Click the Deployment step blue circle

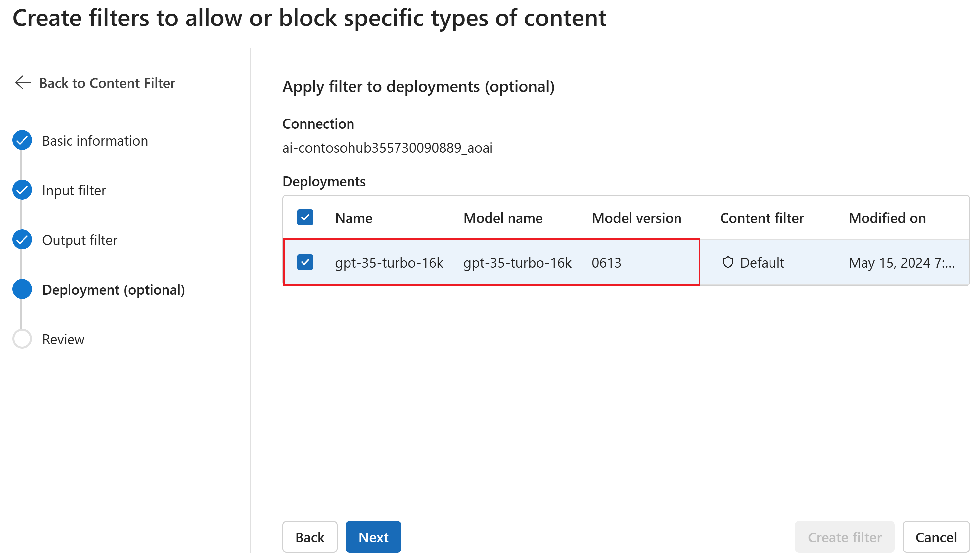pos(22,289)
